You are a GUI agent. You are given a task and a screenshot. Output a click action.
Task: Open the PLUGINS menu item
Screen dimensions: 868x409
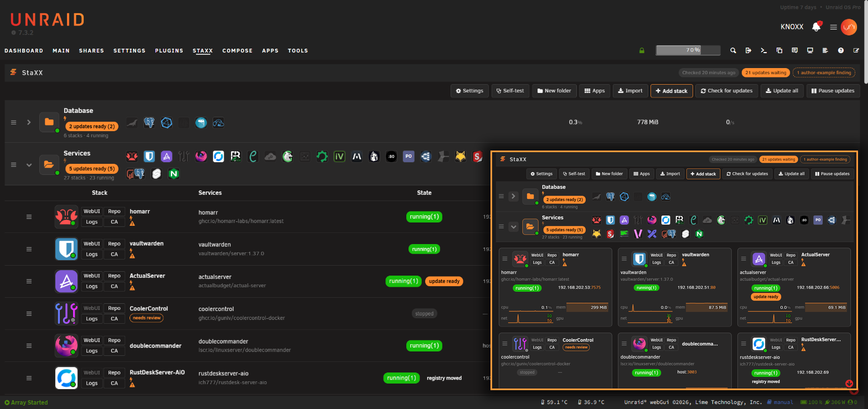click(x=169, y=50)
